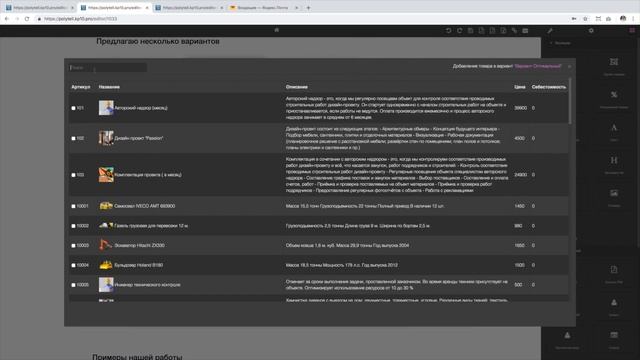Check the box for article 10003
This screenshot has height=360, width=640.
tap(73, 246)
